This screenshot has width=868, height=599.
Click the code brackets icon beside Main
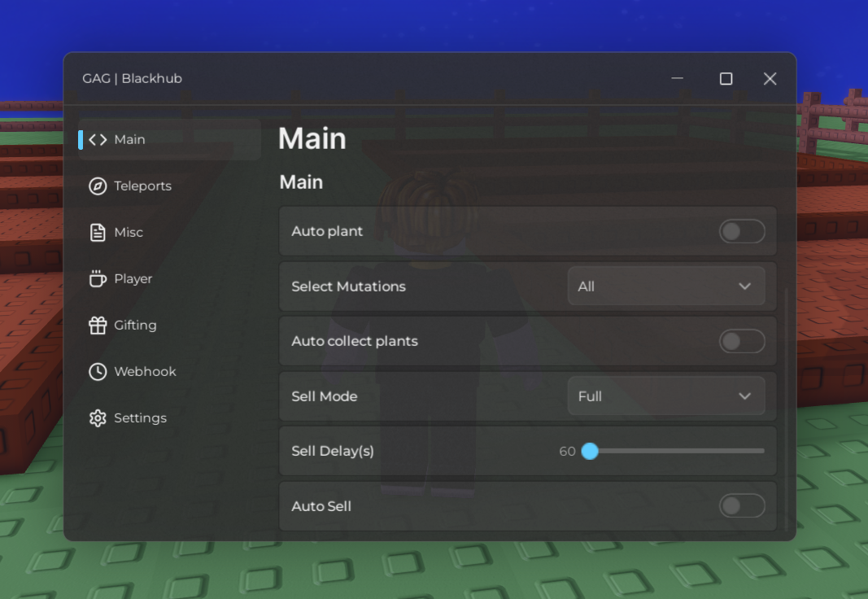98,139
